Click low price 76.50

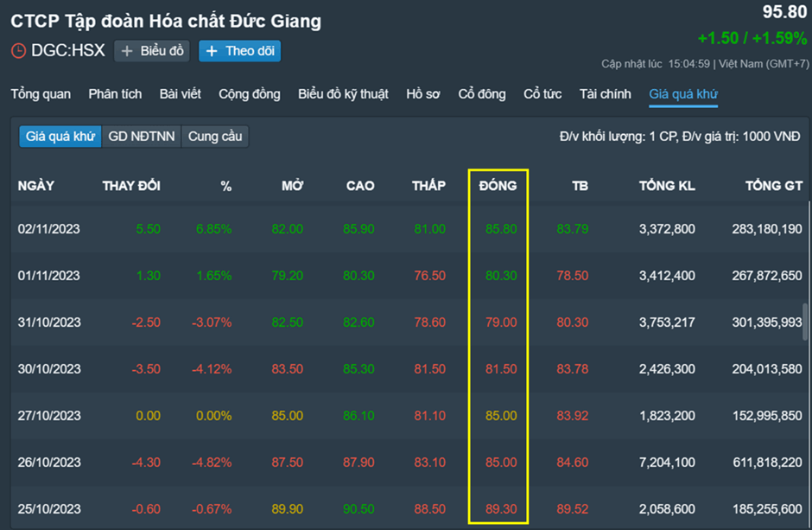coord(430,276)
